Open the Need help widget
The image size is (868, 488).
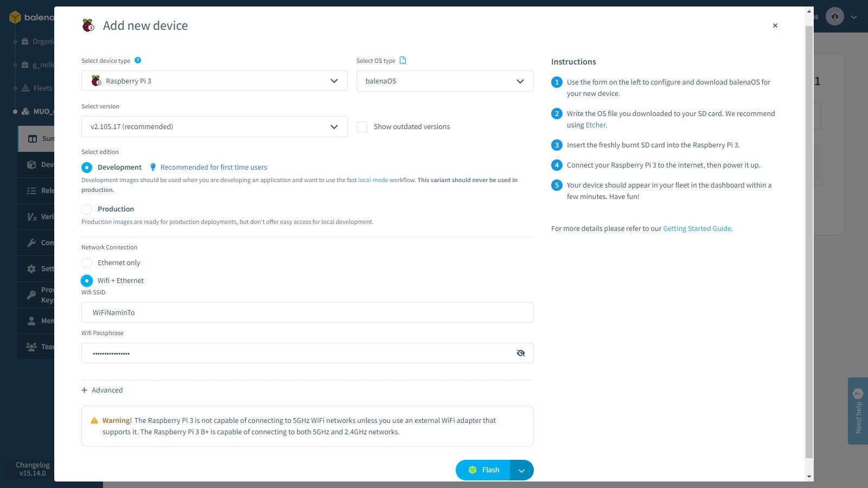858,411
